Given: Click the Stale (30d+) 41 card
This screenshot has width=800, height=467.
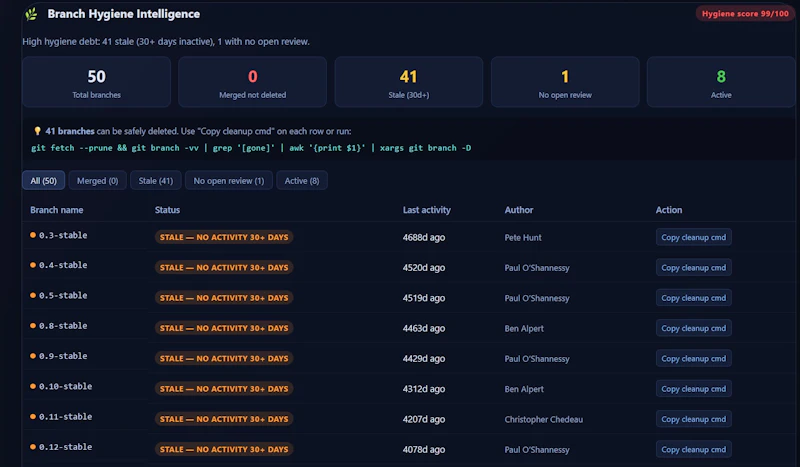Looking at the screenshot, I should (x=409, y=82).
